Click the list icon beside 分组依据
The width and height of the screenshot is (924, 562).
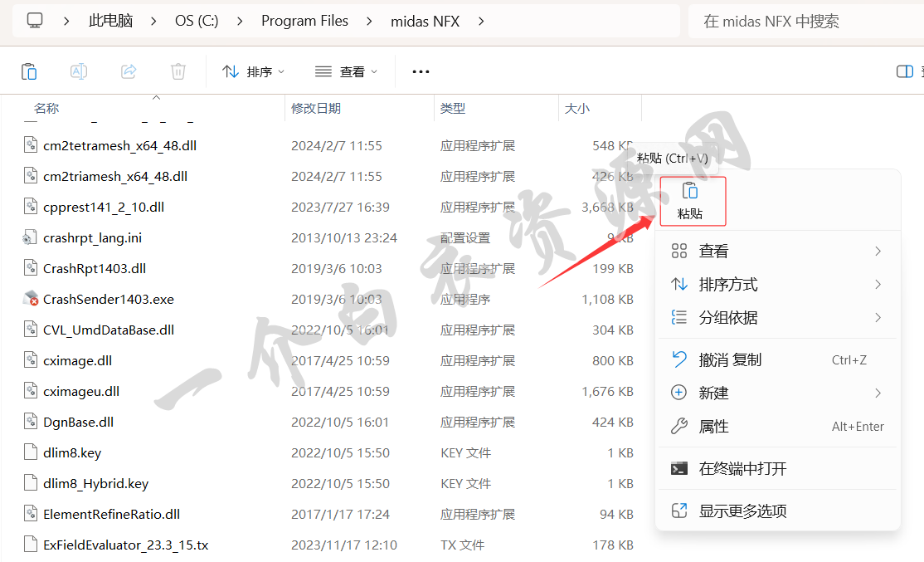pos(678,317)
